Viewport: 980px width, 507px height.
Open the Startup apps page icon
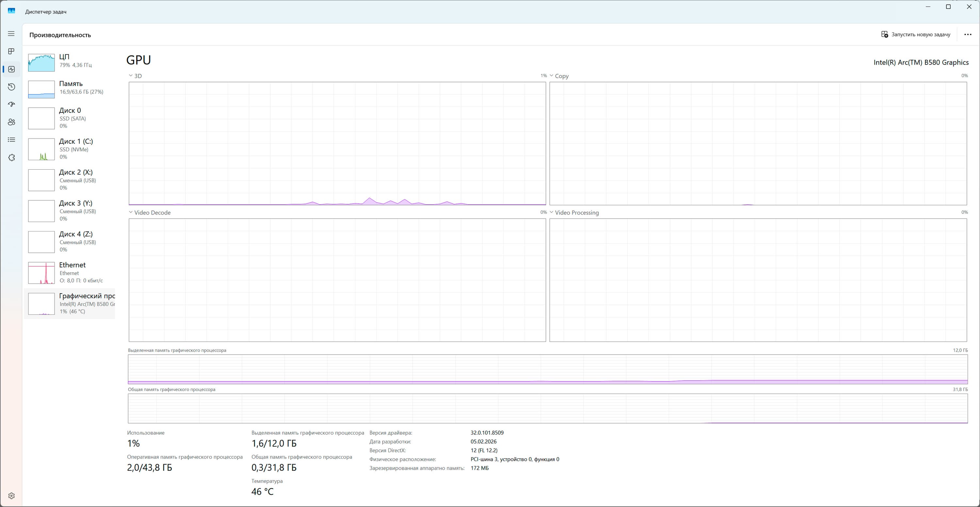click(x=11, y=104)
